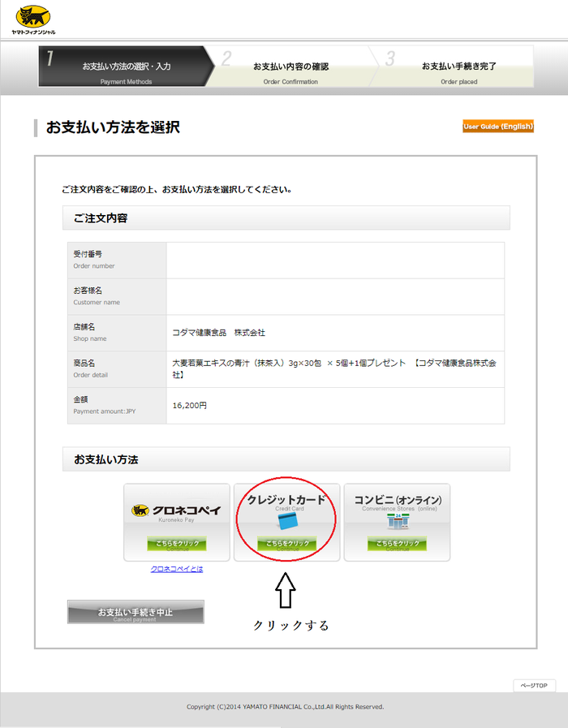Click Continue under Convenience Stores (online)
Screen dimensions: 568x728
(398, 544)
